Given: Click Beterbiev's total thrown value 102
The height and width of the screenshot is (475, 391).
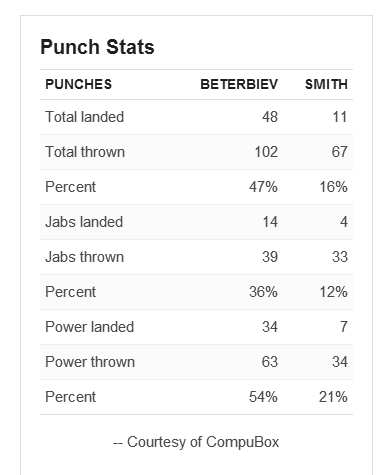Looking at the screenshot, I should coord(266,152).
